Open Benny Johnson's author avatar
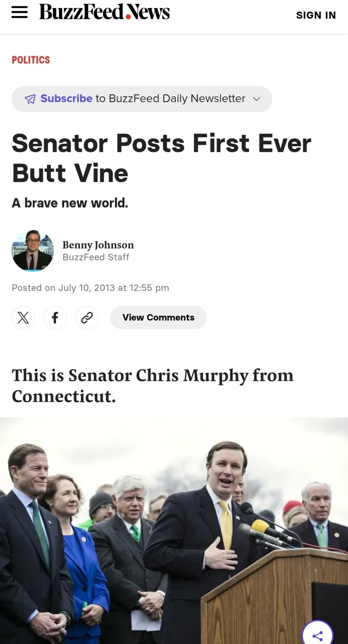This screenshot has width=348, height=644. (x=33, y=250)
